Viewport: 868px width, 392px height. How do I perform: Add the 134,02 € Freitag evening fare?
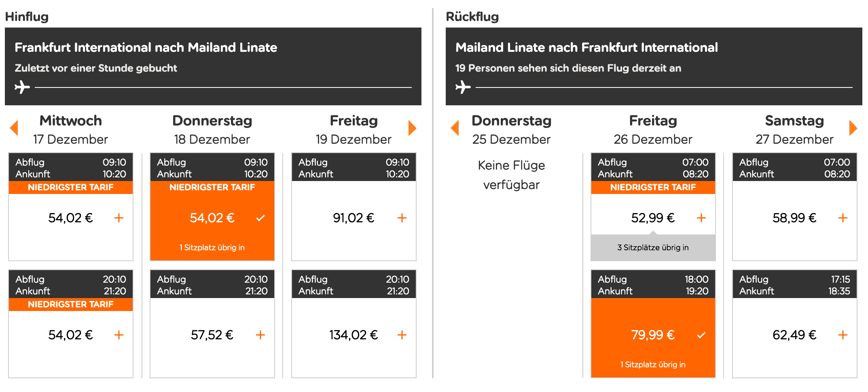[x=402, y=335]
